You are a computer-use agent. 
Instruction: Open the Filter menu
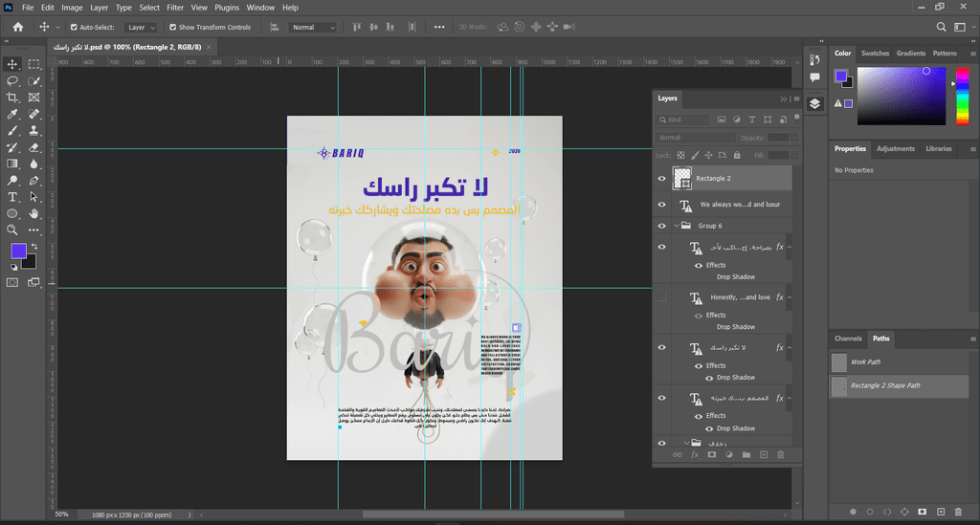175,7
